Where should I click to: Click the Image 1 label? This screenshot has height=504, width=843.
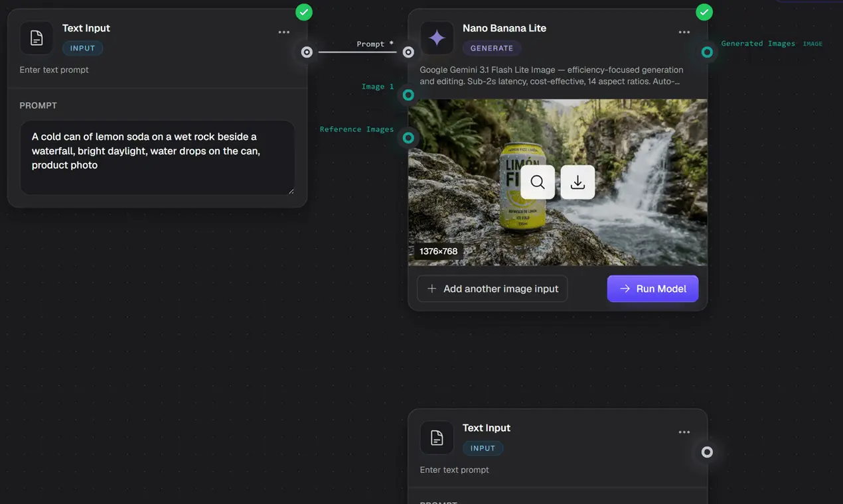tap(378, 86)
